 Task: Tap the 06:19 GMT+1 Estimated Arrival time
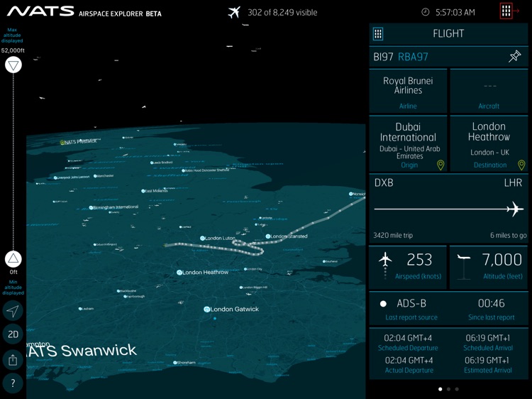tap(487, 360)
